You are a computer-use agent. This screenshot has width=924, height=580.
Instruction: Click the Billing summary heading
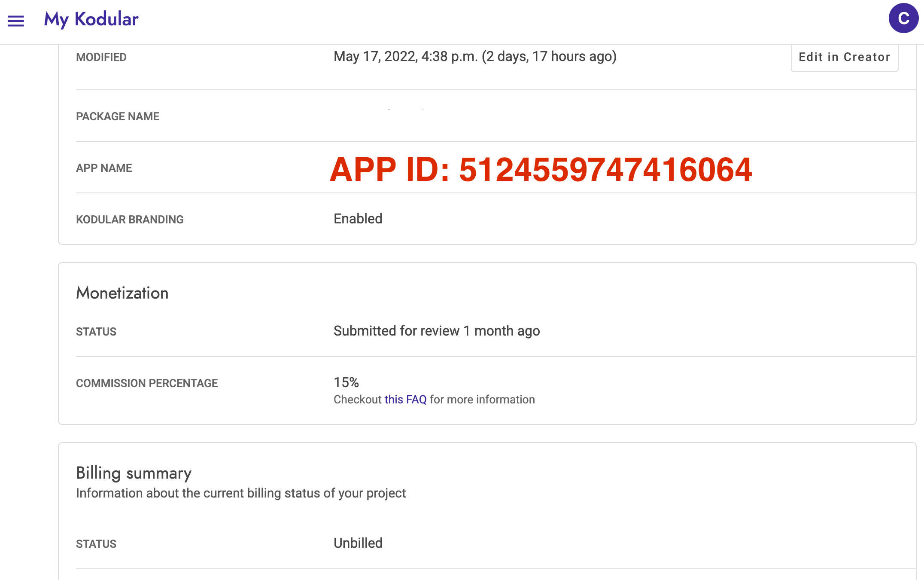click(134, 473)
